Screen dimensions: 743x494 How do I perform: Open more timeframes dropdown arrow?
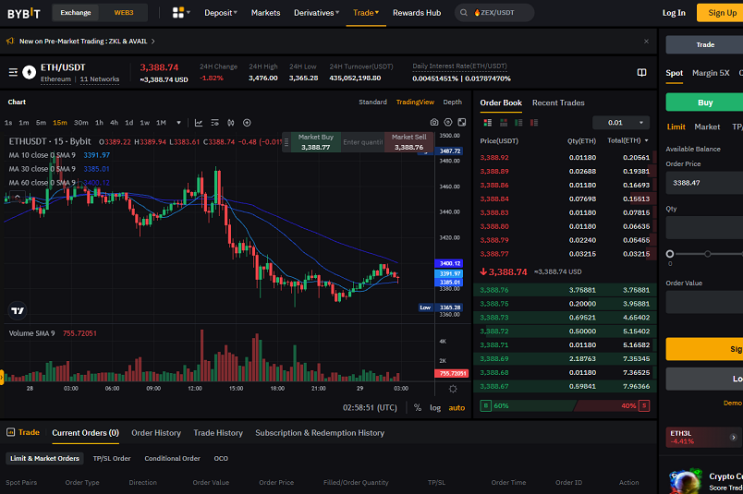point(179,123)
